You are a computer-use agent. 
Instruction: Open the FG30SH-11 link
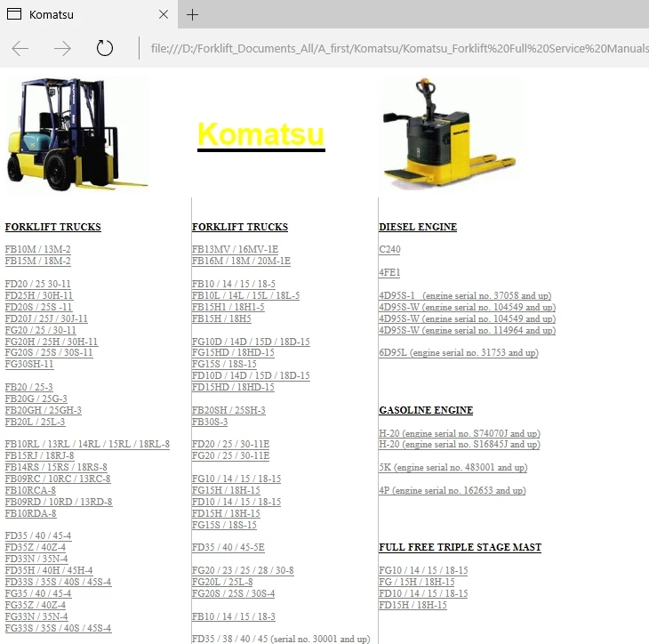click(x=29, y=364)
